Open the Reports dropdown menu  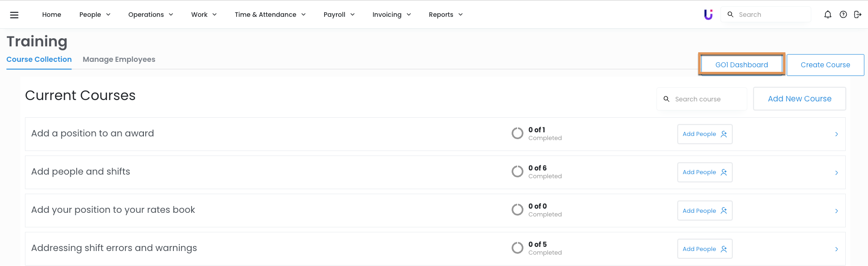coord(445,15)
